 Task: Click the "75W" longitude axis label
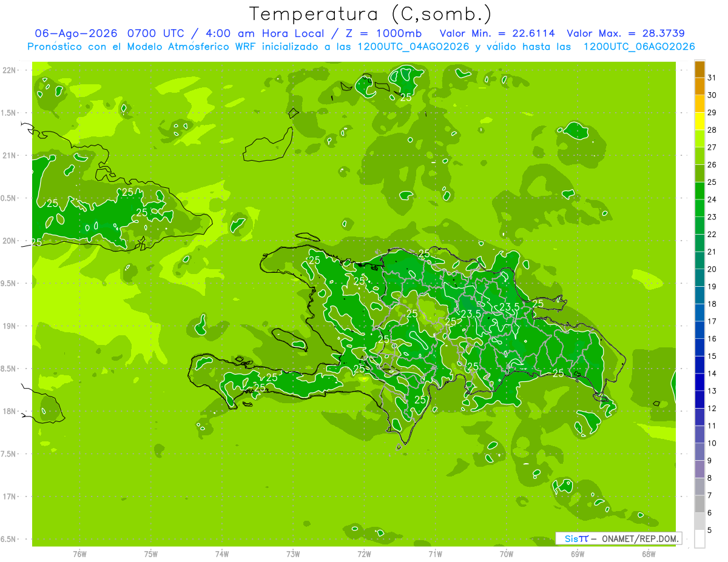coord(151,554)
